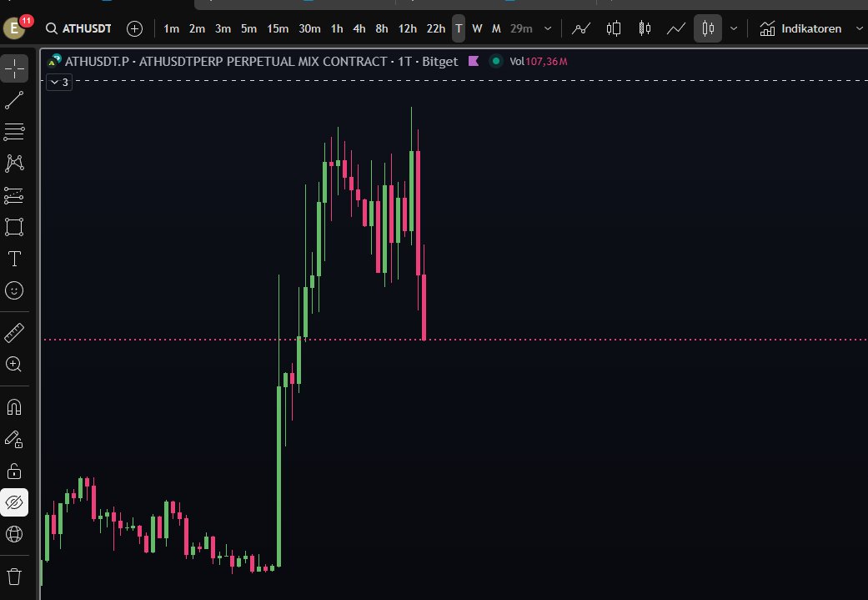Choose the bars chart style icon
This screenshot has height=600, width=868.
[x=614, y=28]
